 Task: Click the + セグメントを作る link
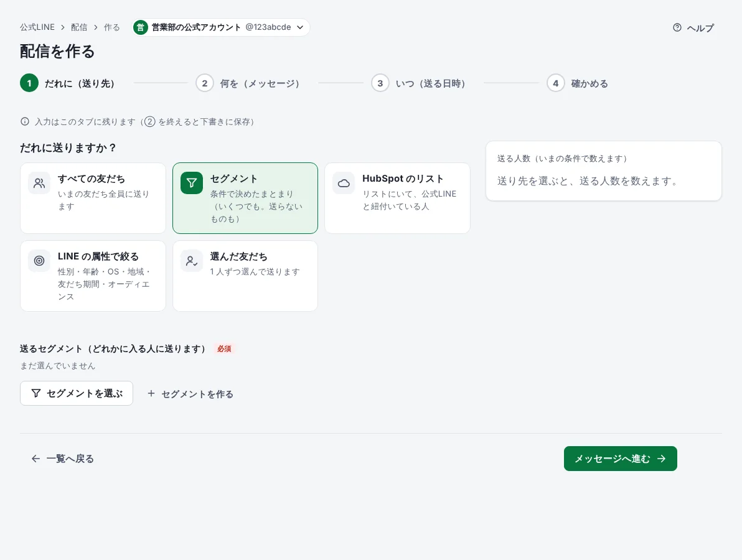[190, 393]
